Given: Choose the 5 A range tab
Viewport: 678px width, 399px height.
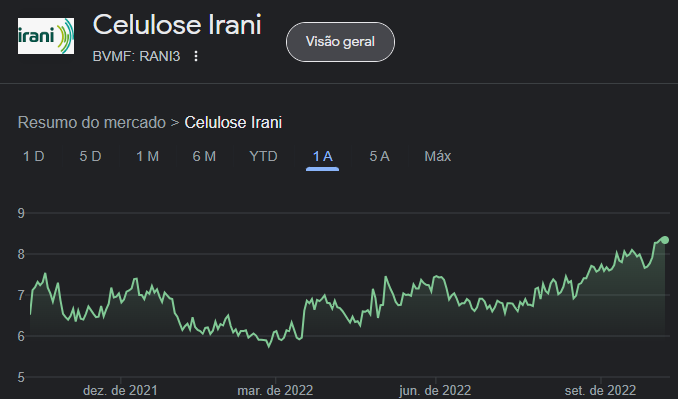Looking at the screenshot, I should pos(380,156).
